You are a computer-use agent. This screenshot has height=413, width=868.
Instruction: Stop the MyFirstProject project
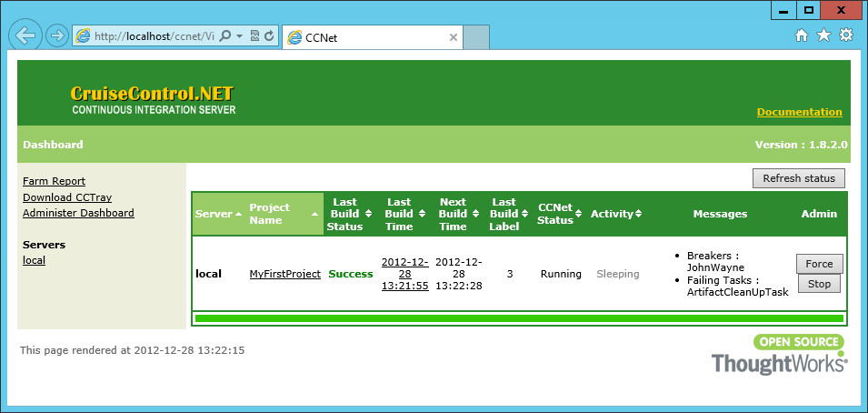coord(819,284)
